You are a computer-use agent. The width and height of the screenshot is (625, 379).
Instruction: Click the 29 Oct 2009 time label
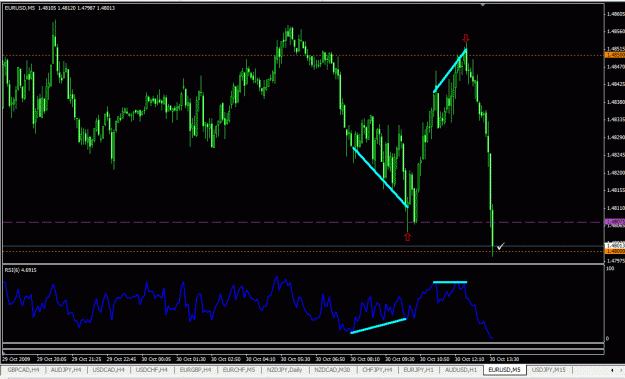point(17,359)
